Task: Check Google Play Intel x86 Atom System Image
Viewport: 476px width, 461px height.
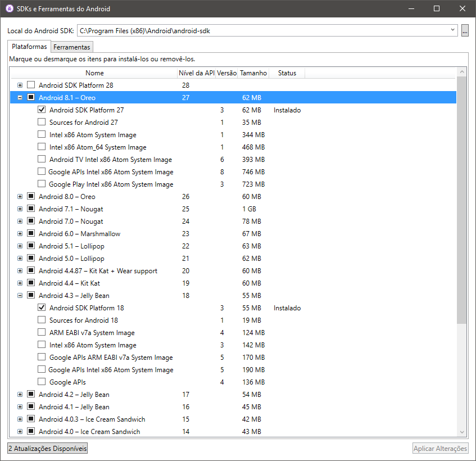Action: point(42,184)
